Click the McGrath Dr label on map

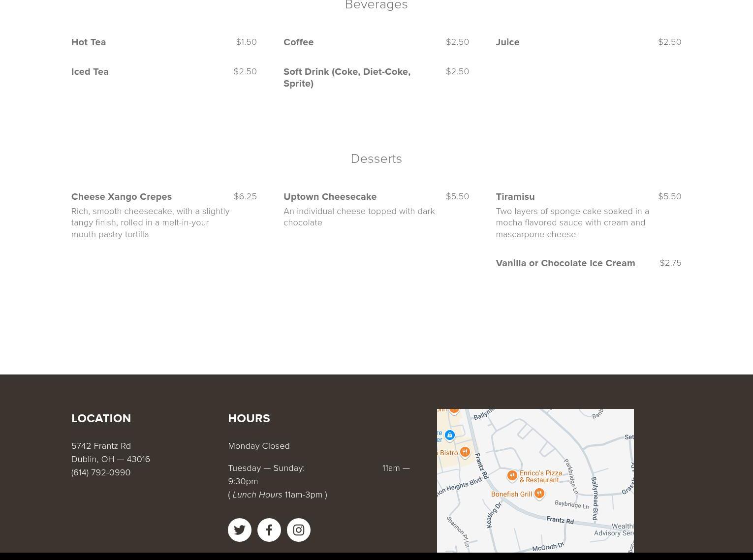548,547
